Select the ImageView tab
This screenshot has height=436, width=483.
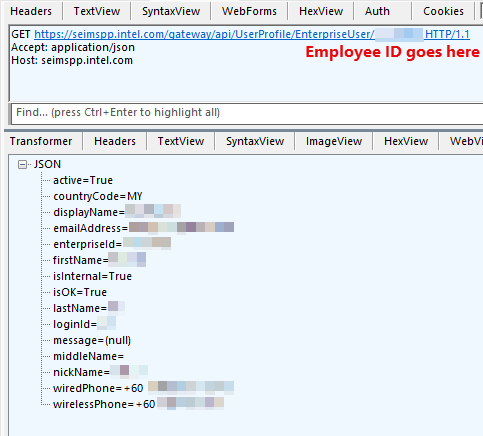click(334, 141)
